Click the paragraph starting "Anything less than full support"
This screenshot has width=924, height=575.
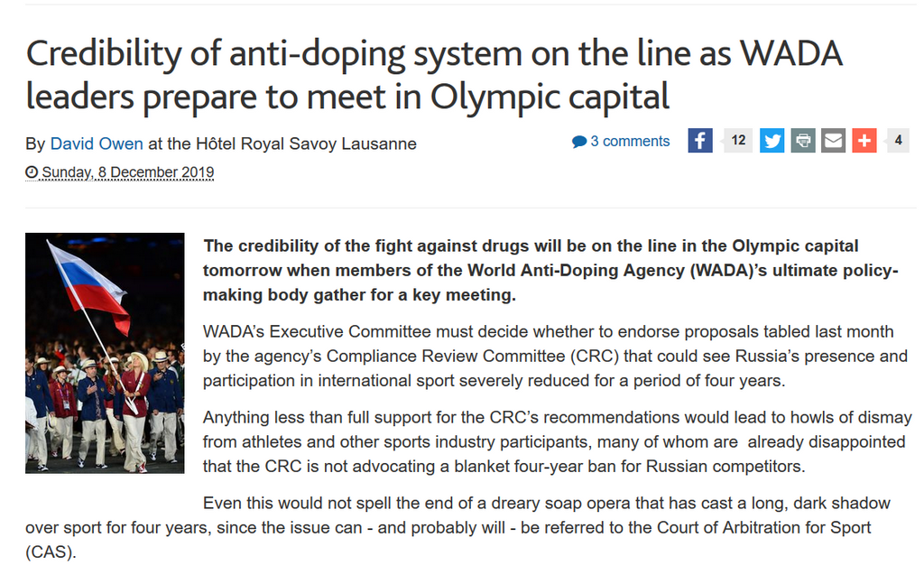[x=558, y=441]
